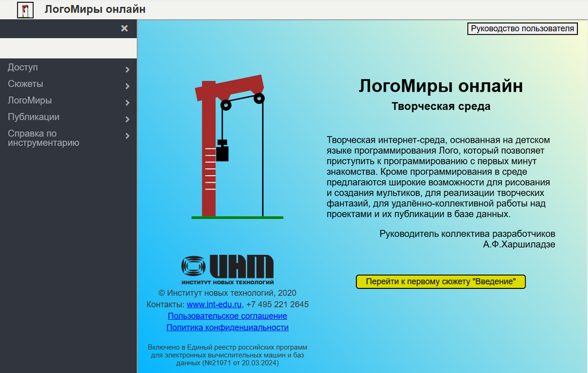Click the ЛогоМиры онлайн header title
Screen dimensions: 588x373
pyautogui.click(x=95, y=9)
